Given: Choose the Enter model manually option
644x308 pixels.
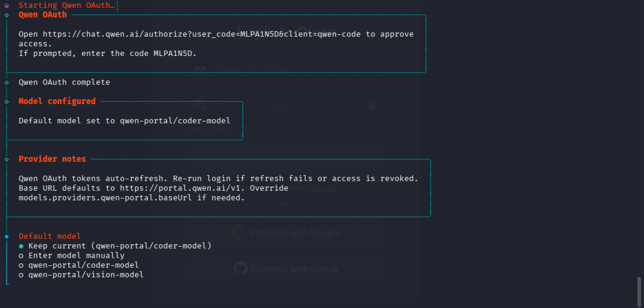Looking at the screenshot, I should point(21,256).
